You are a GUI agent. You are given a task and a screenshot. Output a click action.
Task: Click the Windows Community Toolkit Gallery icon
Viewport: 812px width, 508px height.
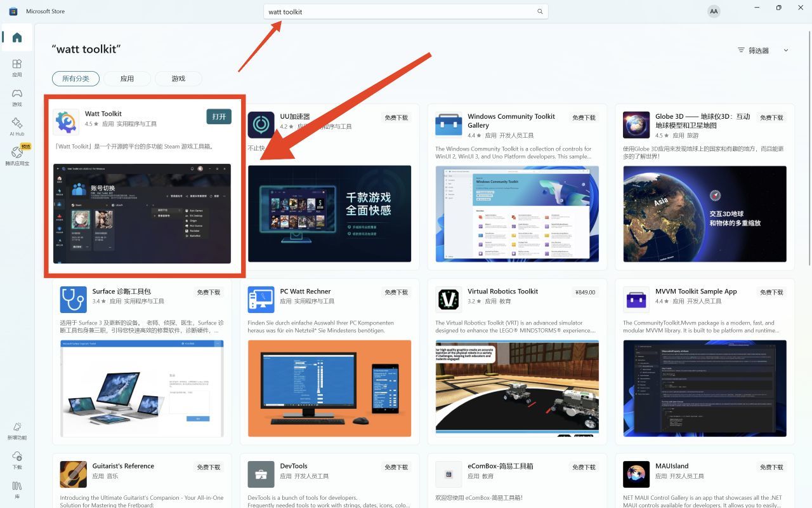(x=449, y=124)
